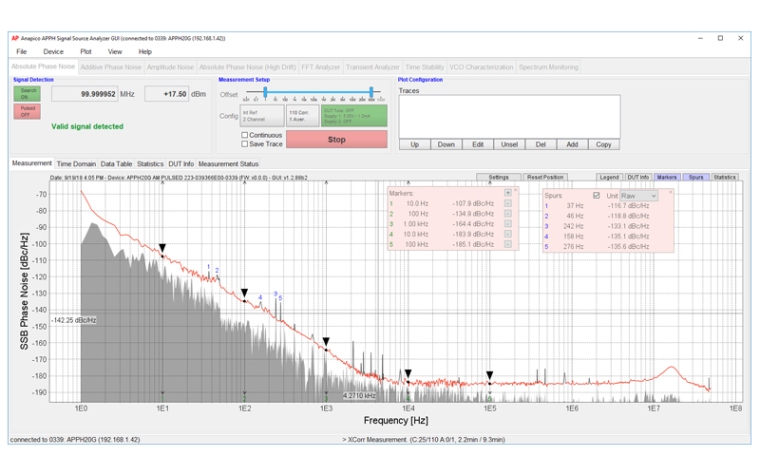Open the Spurs Unit dropdown
760x475 pixels.
click(639, 195)
